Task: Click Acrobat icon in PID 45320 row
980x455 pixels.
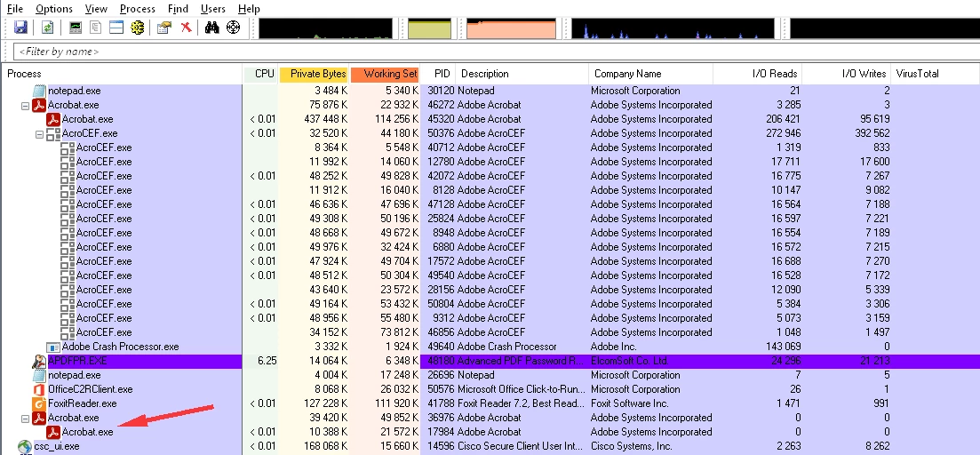Action: pos(53,119)
